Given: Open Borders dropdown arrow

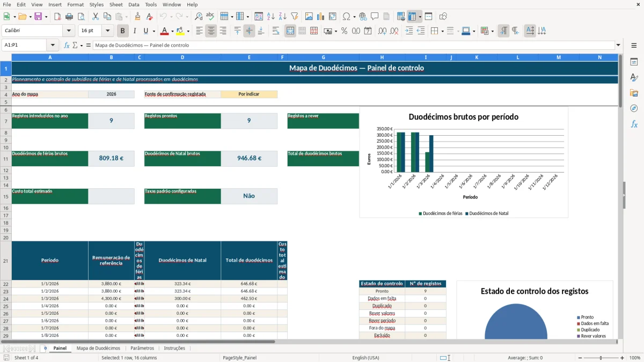Looking at the screenshot, I should [442, 31].
